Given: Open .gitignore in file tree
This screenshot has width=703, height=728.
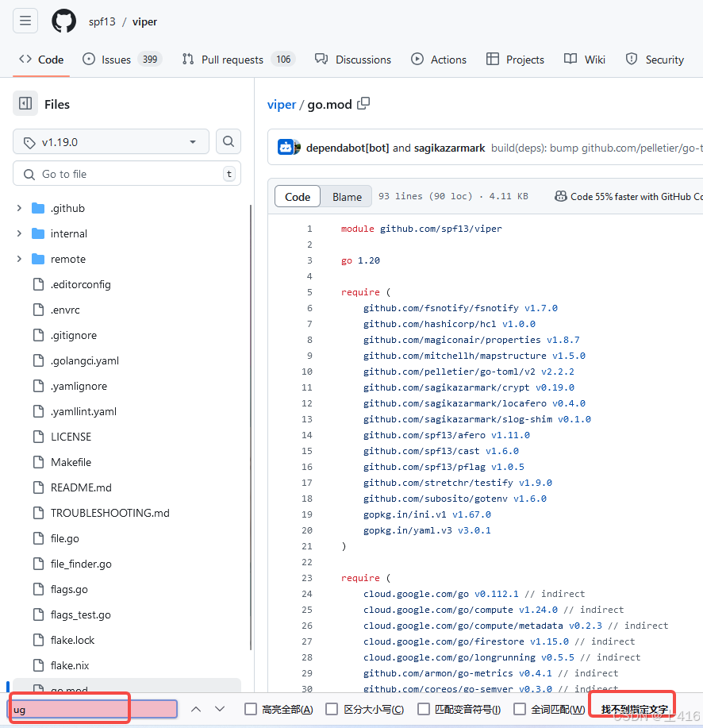Looking at the screenshot, I should click(x=74, y=335).
